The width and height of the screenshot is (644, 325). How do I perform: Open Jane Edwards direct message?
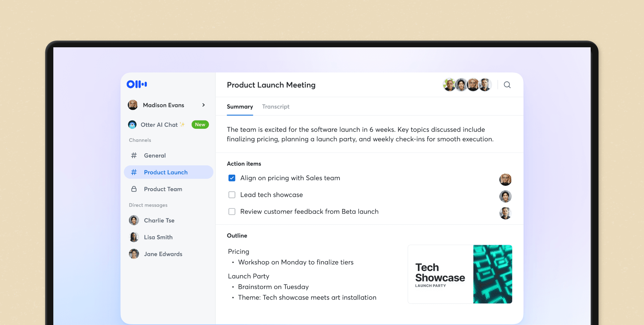(x=163, y=254)
